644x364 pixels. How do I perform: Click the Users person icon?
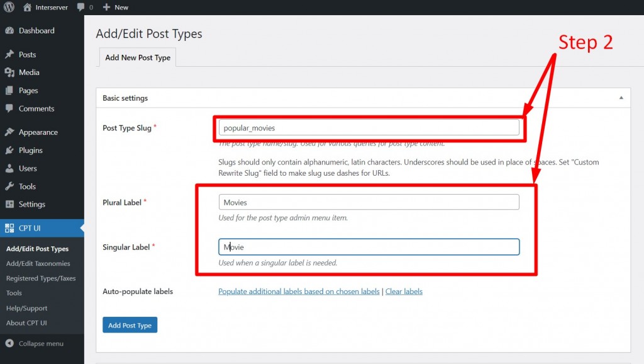click(9, 168)
